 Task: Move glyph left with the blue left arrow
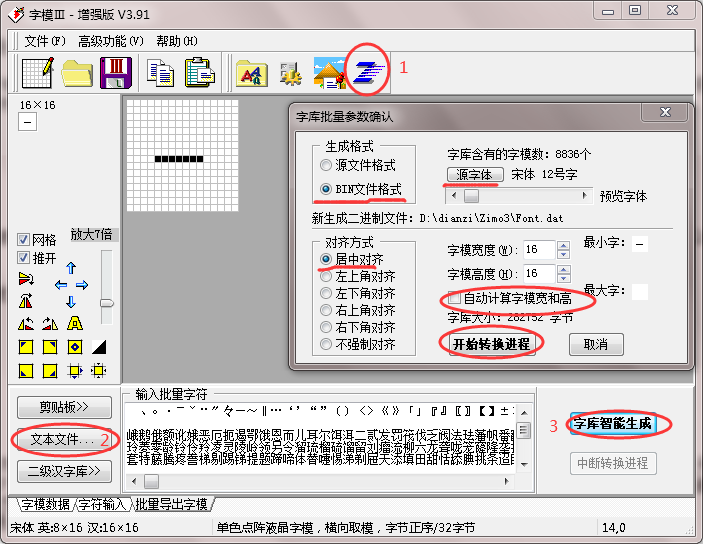[x=61, y=285]
